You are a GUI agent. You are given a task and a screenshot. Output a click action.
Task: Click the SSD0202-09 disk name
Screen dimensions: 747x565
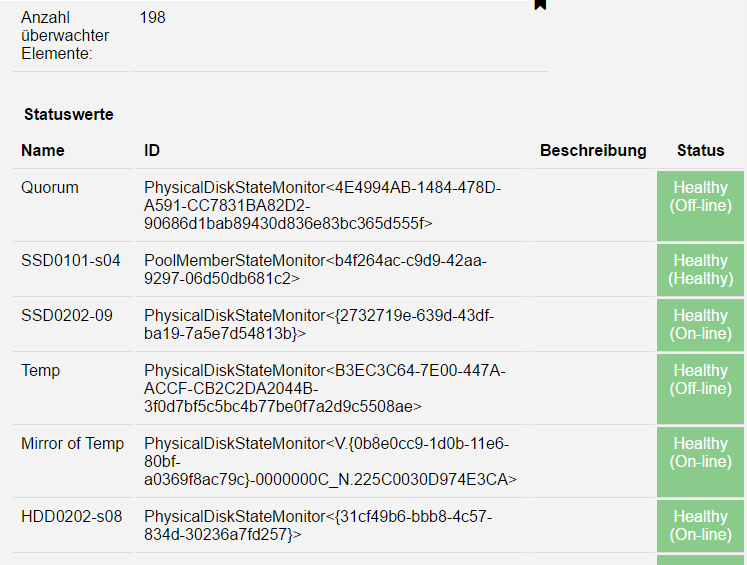click(67, 316)
